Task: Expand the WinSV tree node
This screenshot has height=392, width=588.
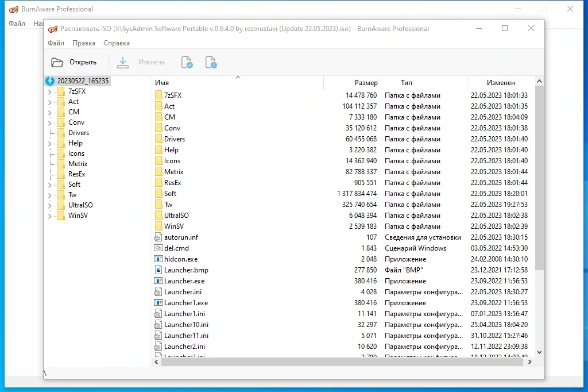Action: (49, 216)
